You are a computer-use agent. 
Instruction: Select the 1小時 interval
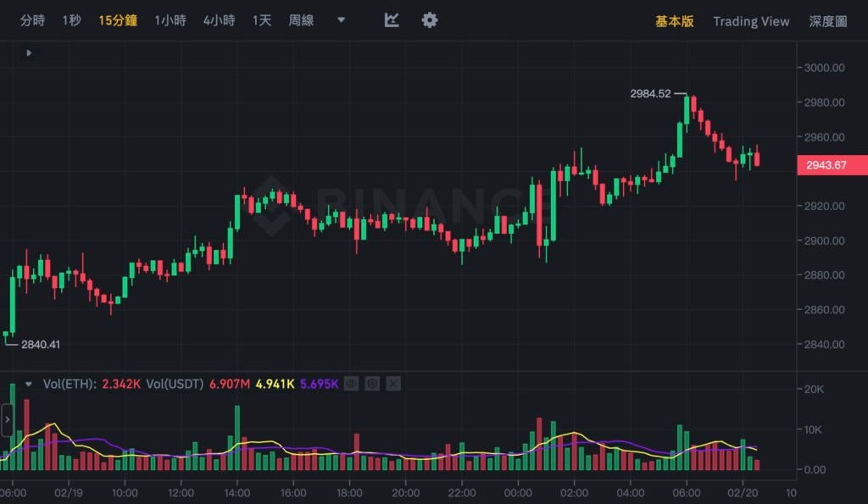point(170,20)
